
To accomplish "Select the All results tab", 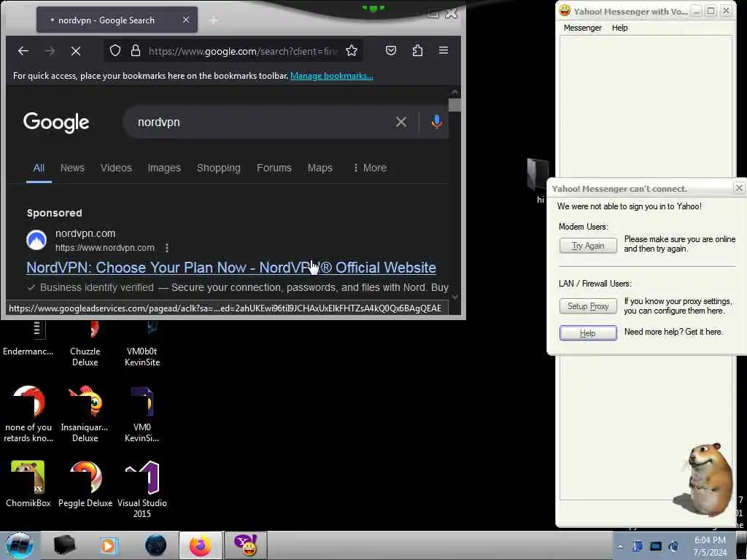I will [x=39, y=168].
